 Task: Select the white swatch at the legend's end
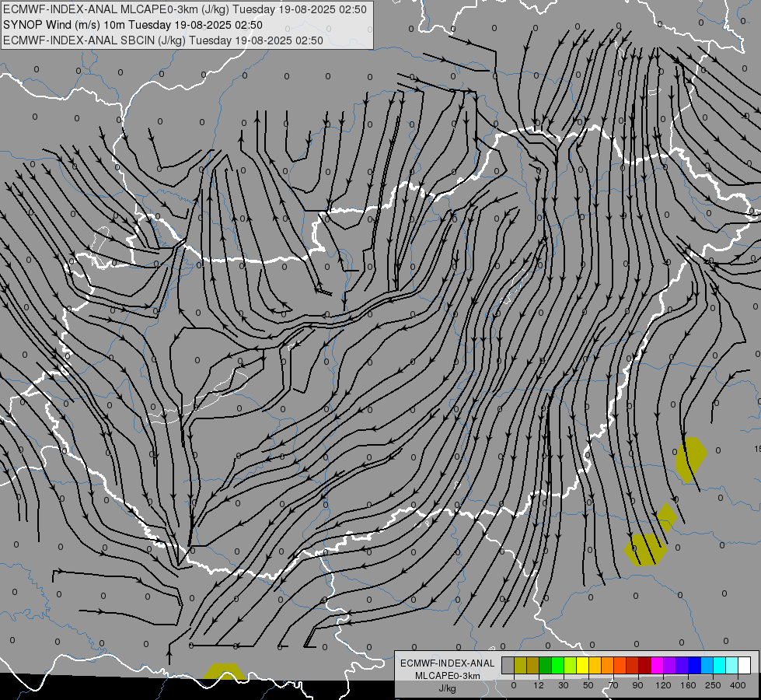[745, 666]
